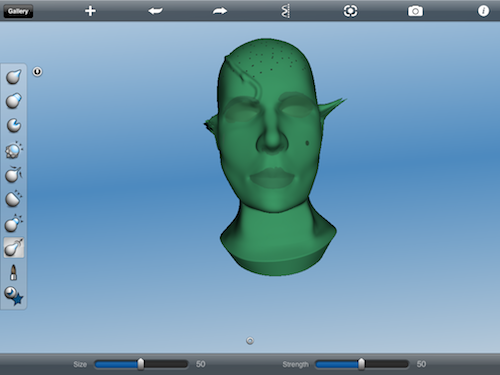
Task: Choose the bumpy texture sculpt tool
Action: (x=14, y=150)
